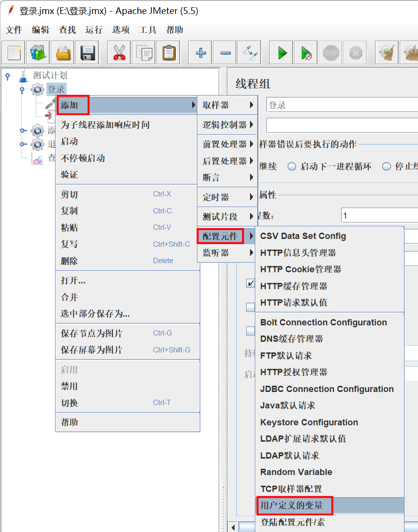The image size is (418, 532).
Task: Toggle the checked checkbox in thread properties
Action: click(x=251, y=283)
